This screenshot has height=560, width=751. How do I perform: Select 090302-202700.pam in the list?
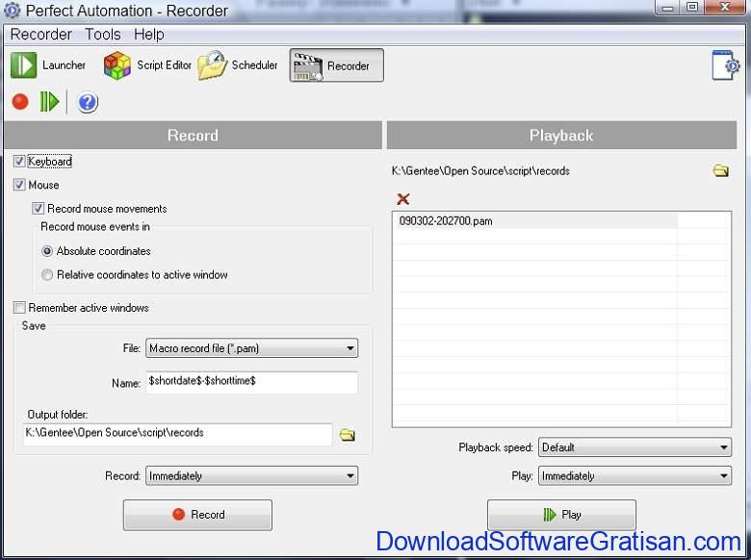(x=535, y=220)
